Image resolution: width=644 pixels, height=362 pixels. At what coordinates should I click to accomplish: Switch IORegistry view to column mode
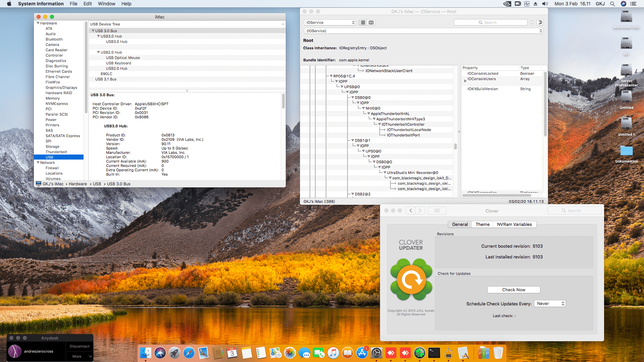(x=371, y=22)
